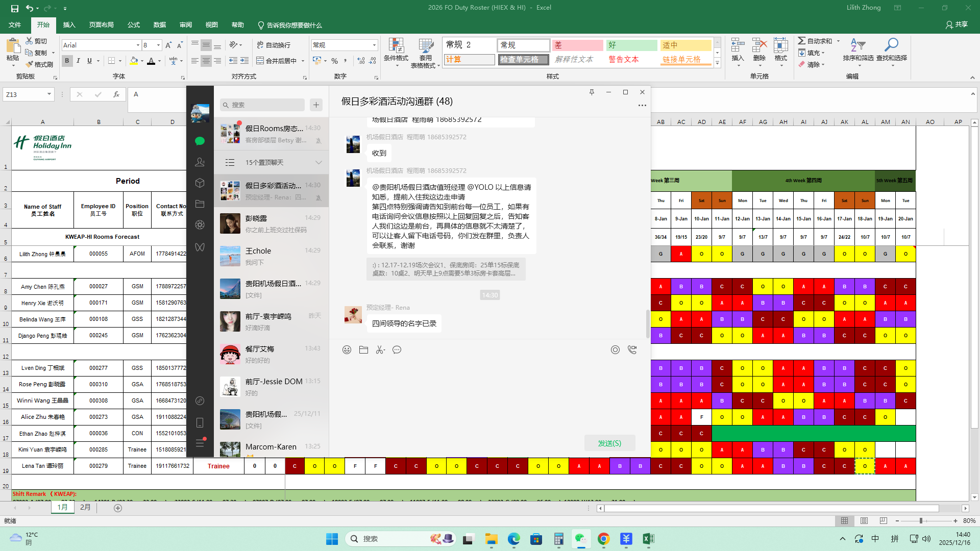Click the send file folder icon
Viewport: 980px width, 551px height.
(x=363, y=350)
